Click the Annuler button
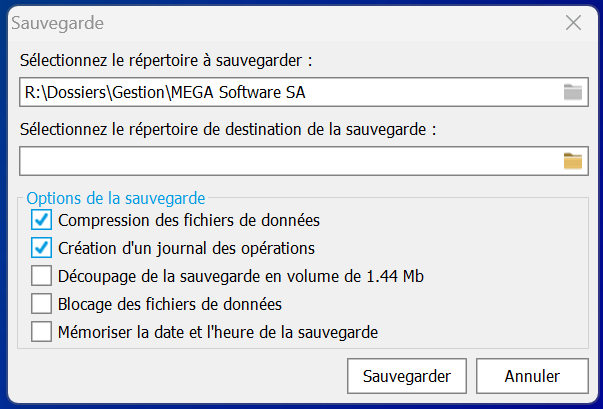This screenshot has width=603, height=409. tap(531, 376)
